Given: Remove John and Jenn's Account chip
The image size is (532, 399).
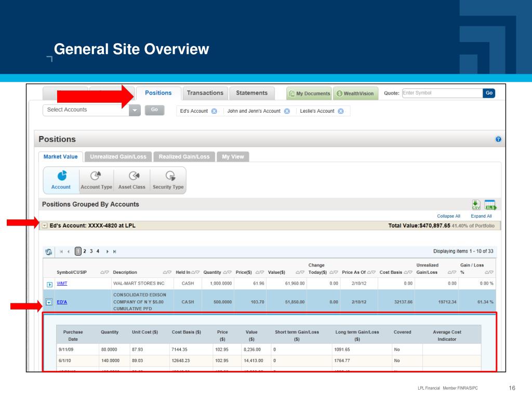Looking at the screenshot, I should [287, 111].
